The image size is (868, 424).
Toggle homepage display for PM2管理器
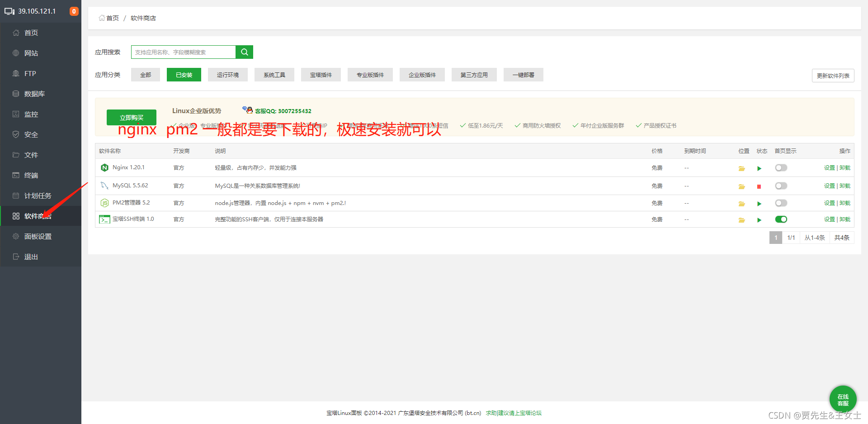coord(781,203)
